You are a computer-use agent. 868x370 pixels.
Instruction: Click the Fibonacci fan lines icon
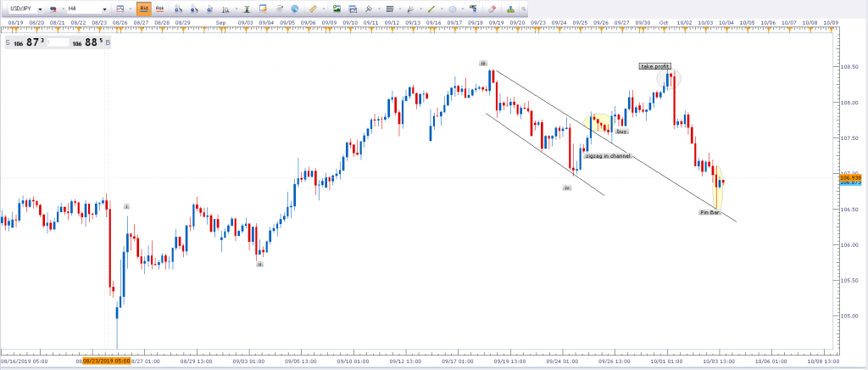(412, 8)
